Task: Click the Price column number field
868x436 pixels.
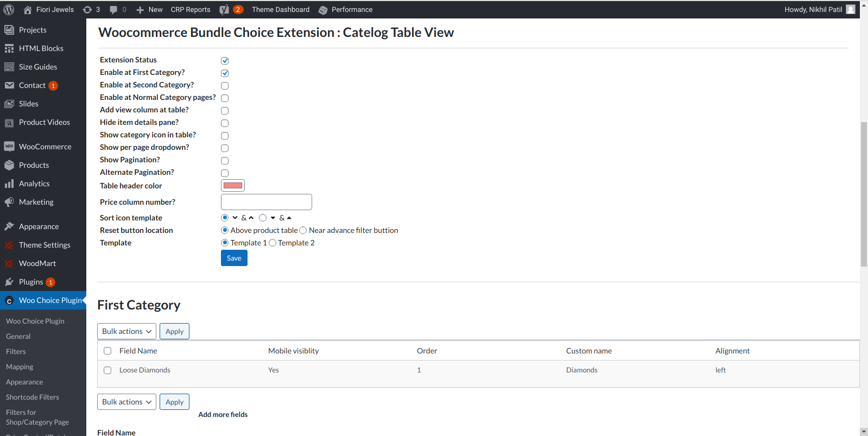Action: [267, 202]
